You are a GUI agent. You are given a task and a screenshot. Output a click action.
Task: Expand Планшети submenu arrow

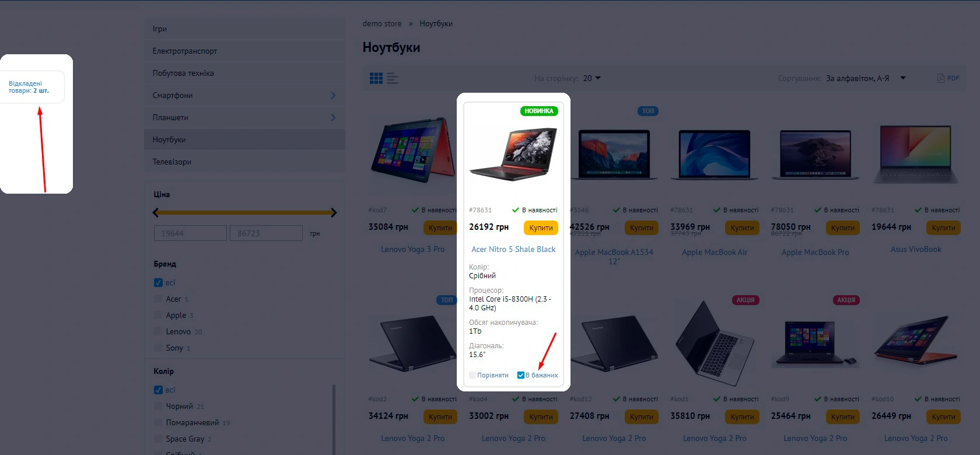333,117
